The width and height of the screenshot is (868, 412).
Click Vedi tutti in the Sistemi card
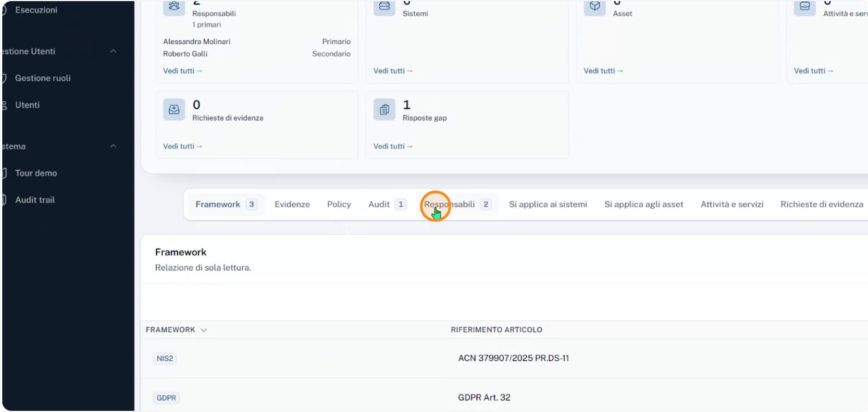pos(393,71)
